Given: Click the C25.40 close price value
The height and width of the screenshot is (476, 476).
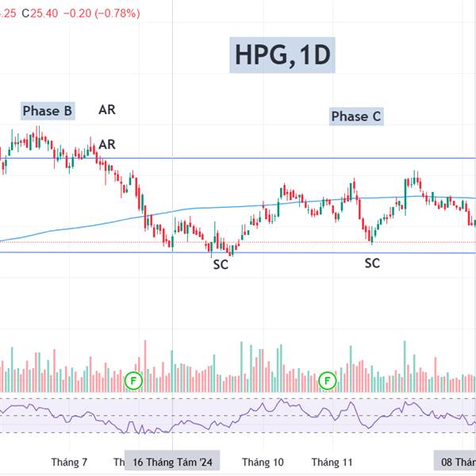Looking at the screenshot, I should [x=40, y=13].
